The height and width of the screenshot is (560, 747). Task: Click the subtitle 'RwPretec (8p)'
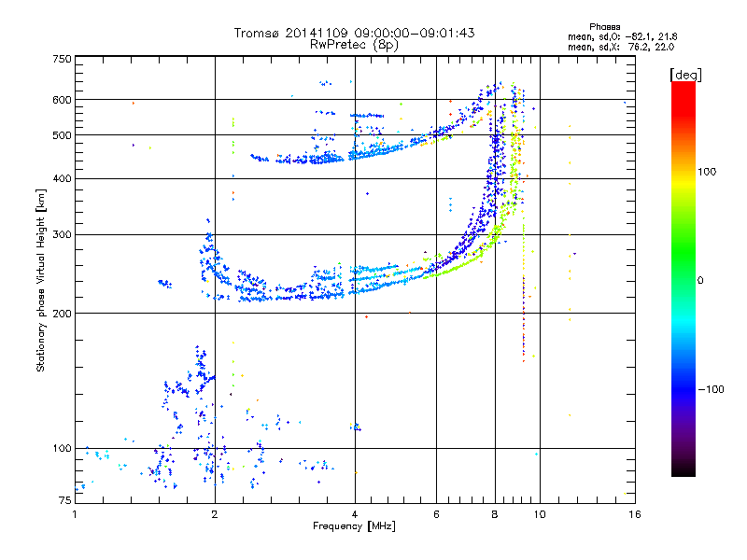(354, 45)
